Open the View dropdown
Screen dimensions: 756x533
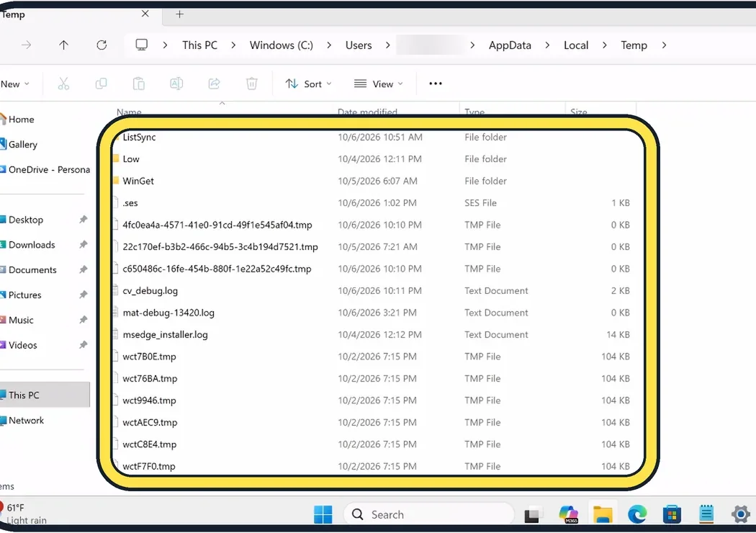coord(379,84)
